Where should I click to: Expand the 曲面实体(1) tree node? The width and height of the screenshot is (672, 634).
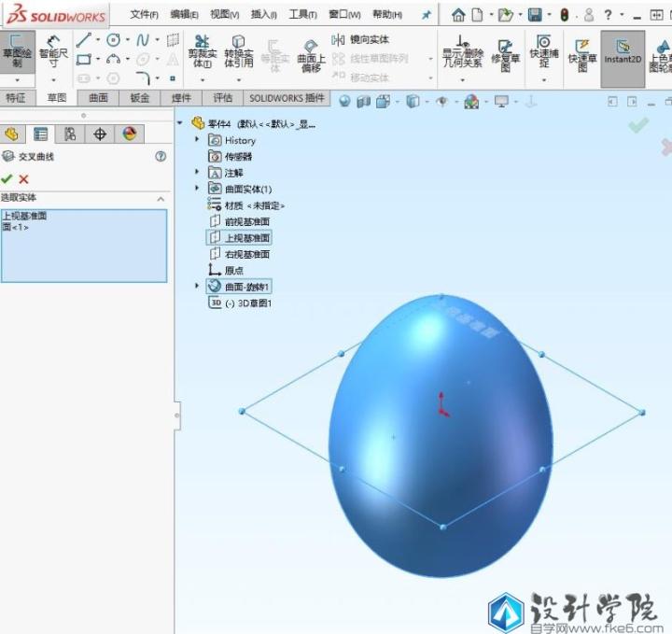tap(197, 189)
